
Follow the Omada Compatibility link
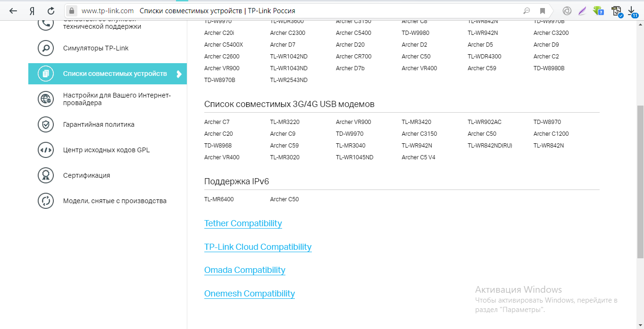click(x=244, y=270)
